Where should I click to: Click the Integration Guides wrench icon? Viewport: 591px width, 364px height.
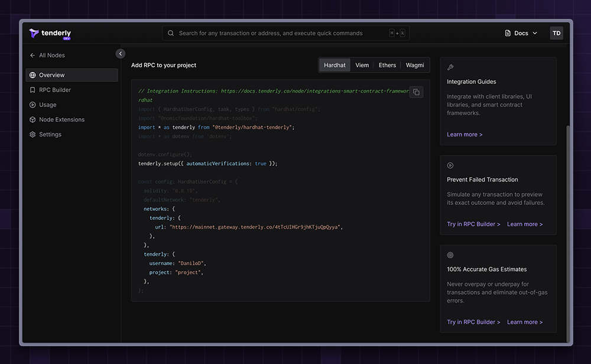(x=450, y=67)
